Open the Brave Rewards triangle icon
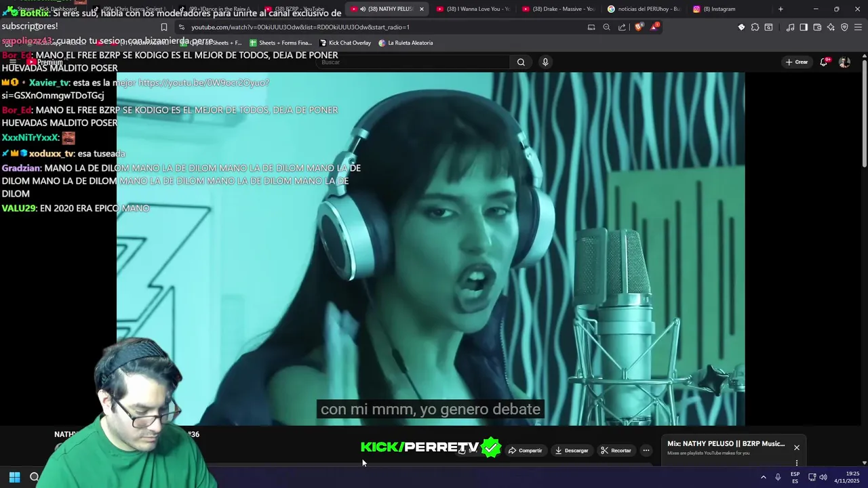This screenshot has width=868, height=488. tap(654, 27)
